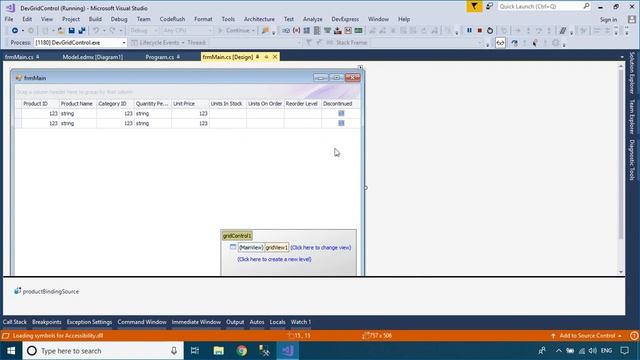Image resolution: width=640 pixels, height=360 pixels.
Task: Launch File Explorer from the taskbar
Action: point(219,351)
